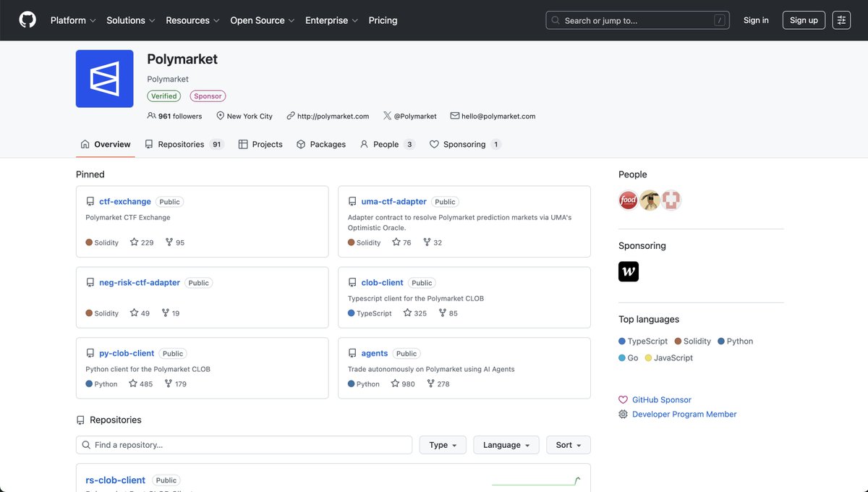Click the slash shortcut icon in search
The width and height of the screenshot is (868, 492).
(719, 20)
